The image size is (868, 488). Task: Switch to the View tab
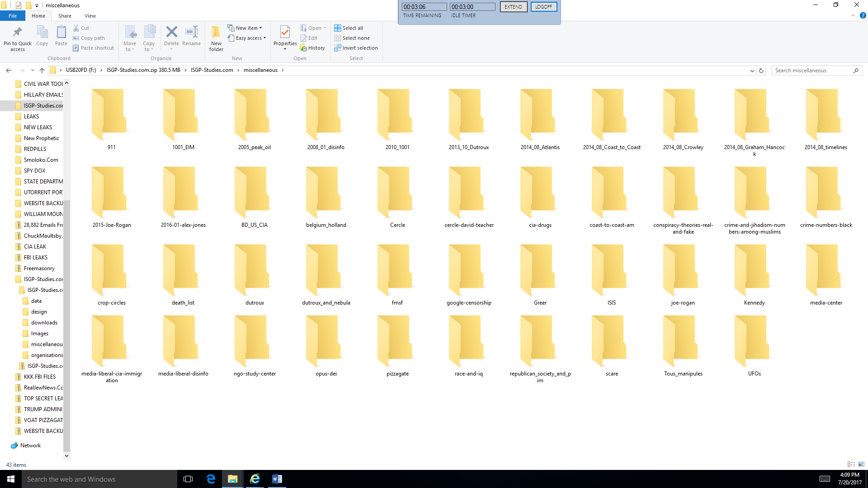coord(90,16)
